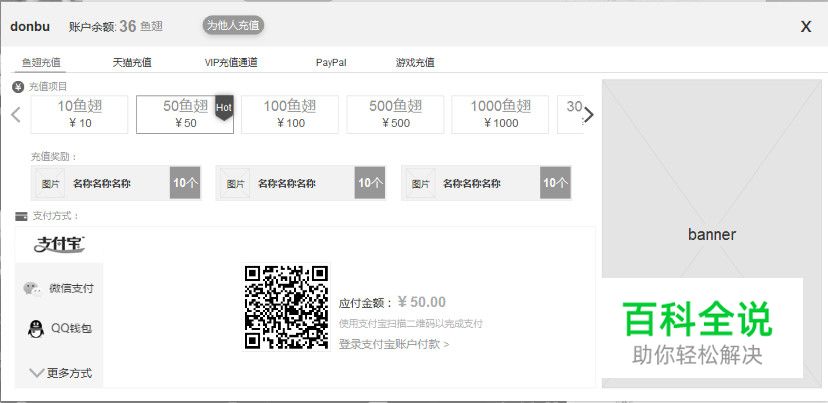Open the 天猫充值 tab
The width and height of the screenshot is (828, 403).
132,62
